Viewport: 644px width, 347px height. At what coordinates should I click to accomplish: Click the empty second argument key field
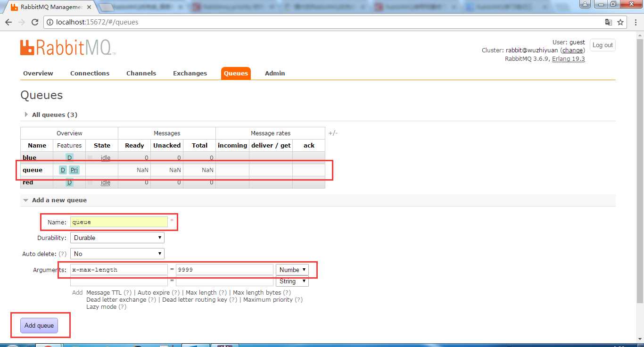point(119,281)
